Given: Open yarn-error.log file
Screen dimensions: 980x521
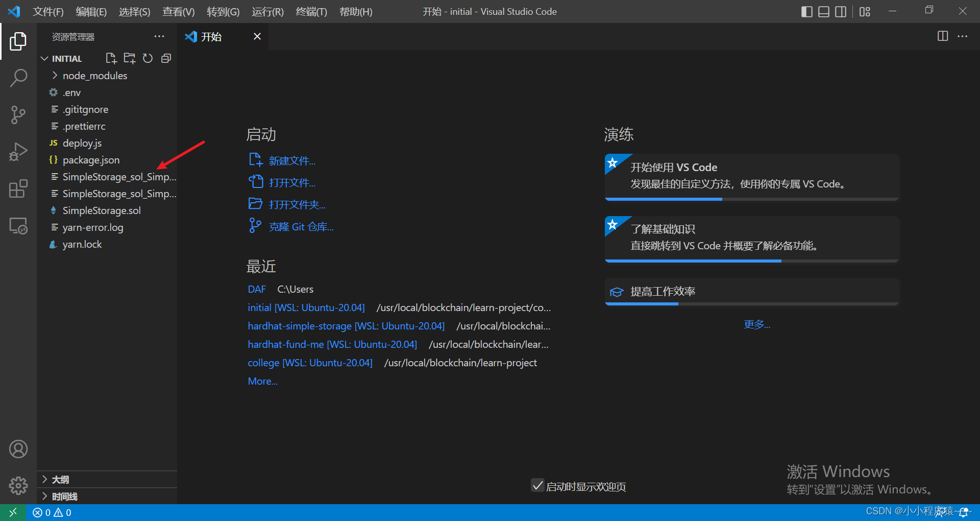Looking at the screenshot, I should pyautogui.click(x=107, y=227).
